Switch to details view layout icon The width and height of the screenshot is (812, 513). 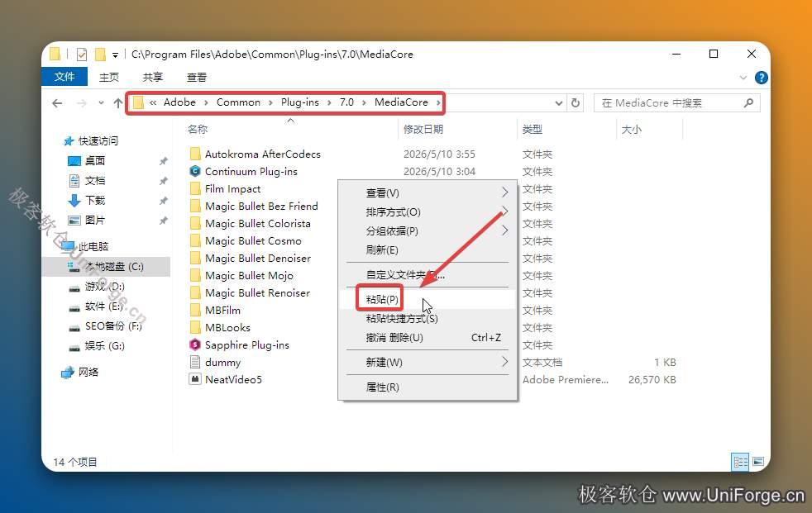click(x=740, y=462)
